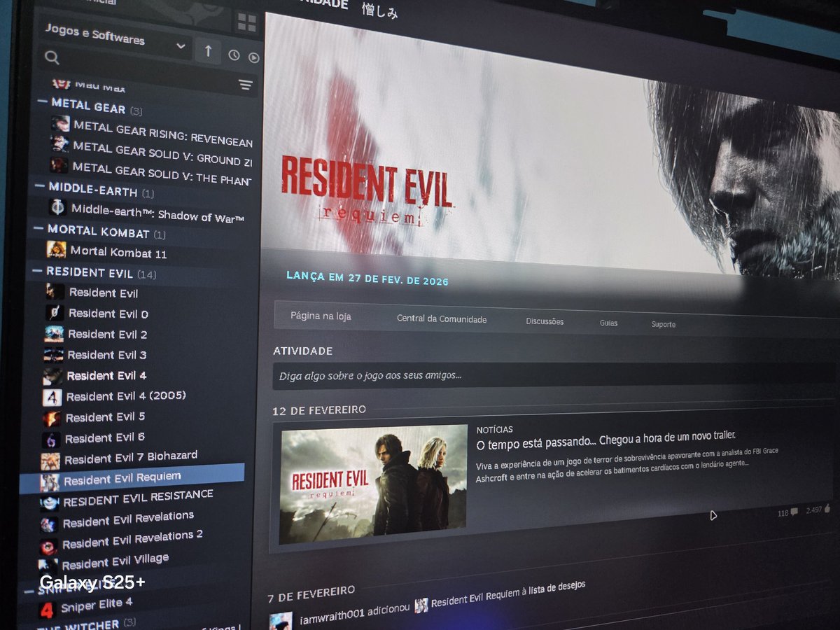Click the Resident Evil 4 (2005) icon
Viewport: 840px width, 630px height.
pyautogui.click(x=52, y=398)
